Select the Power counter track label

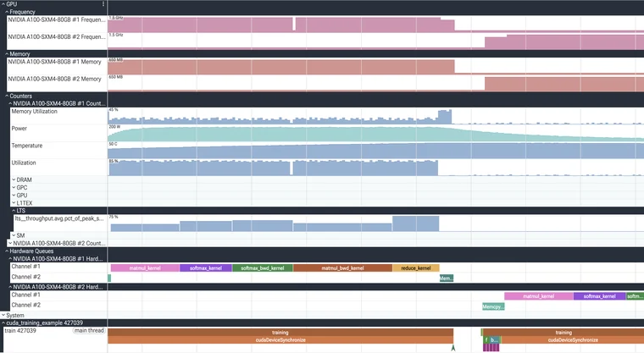19,129
